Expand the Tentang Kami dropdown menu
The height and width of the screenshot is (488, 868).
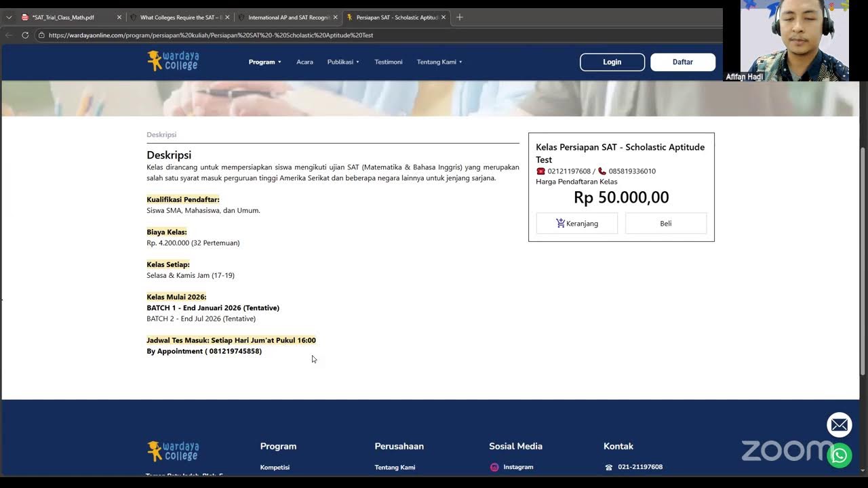click(439, 62)
